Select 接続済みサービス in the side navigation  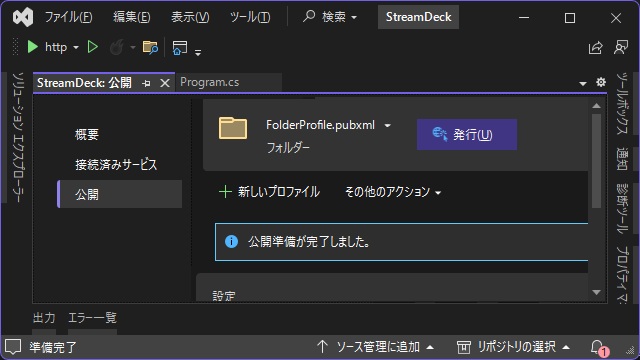[116, 164]
